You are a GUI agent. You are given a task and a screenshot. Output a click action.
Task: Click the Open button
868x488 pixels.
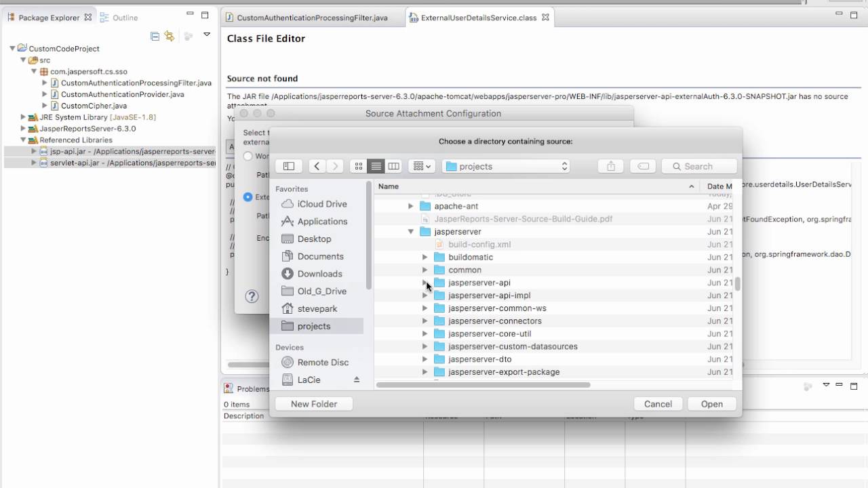[x=712, y=404]
